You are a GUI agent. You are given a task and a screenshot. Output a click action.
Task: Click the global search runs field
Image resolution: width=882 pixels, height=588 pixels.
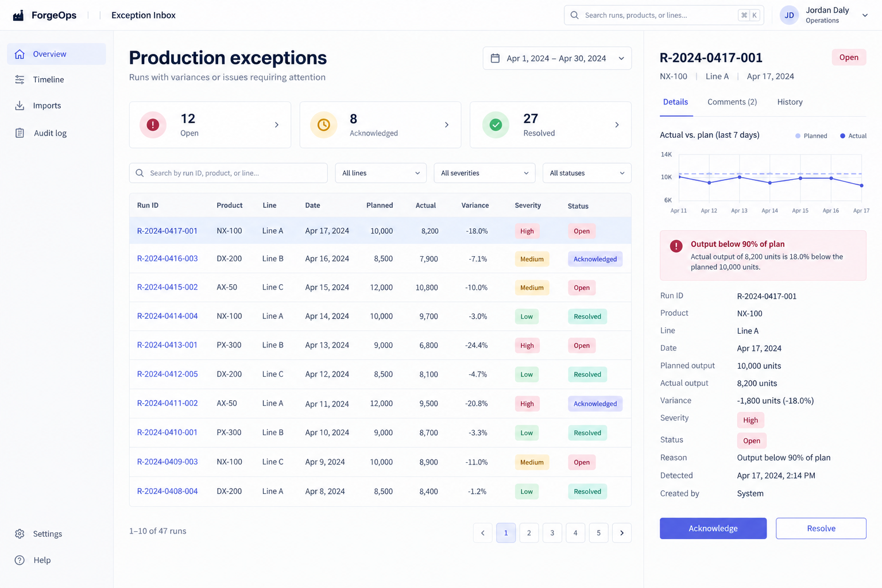(x=664, y=15)
